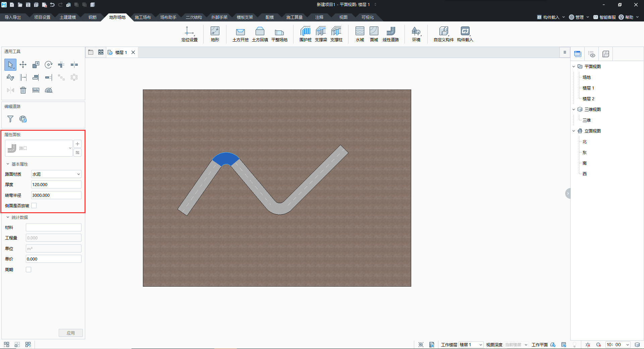
Task: Pick the 支撑梁 support beam tool
Action: [x=321, y=34]
